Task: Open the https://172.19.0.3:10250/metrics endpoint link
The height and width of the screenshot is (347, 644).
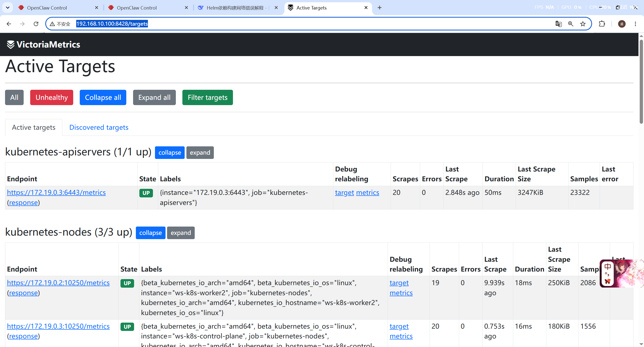Action: click(x=58, y=326)
